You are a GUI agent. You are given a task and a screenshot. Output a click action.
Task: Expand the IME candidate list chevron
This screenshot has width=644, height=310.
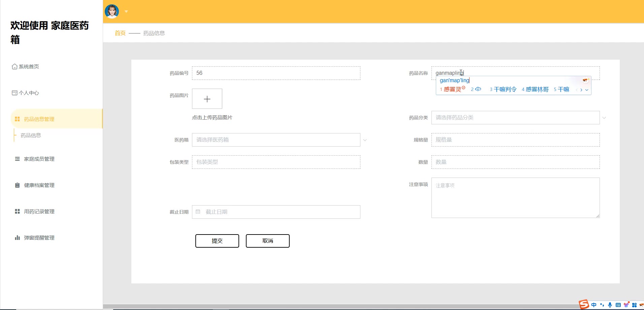[587, 90]
